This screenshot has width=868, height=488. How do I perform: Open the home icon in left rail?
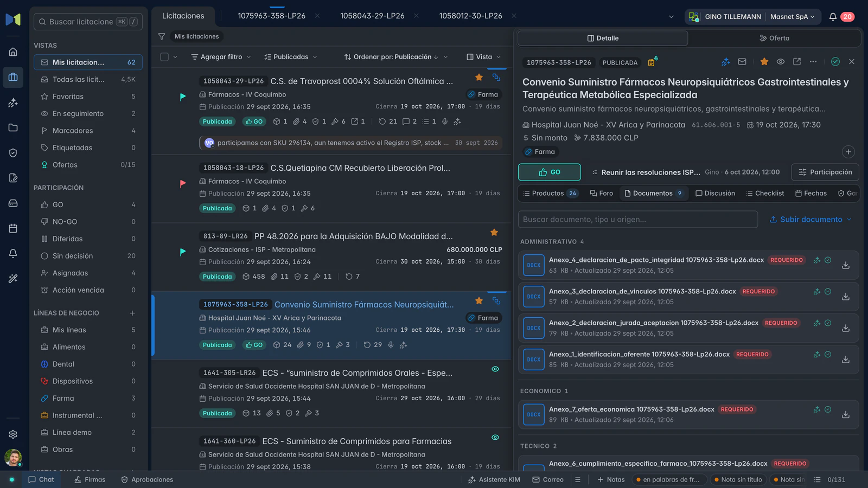point(13,52)
